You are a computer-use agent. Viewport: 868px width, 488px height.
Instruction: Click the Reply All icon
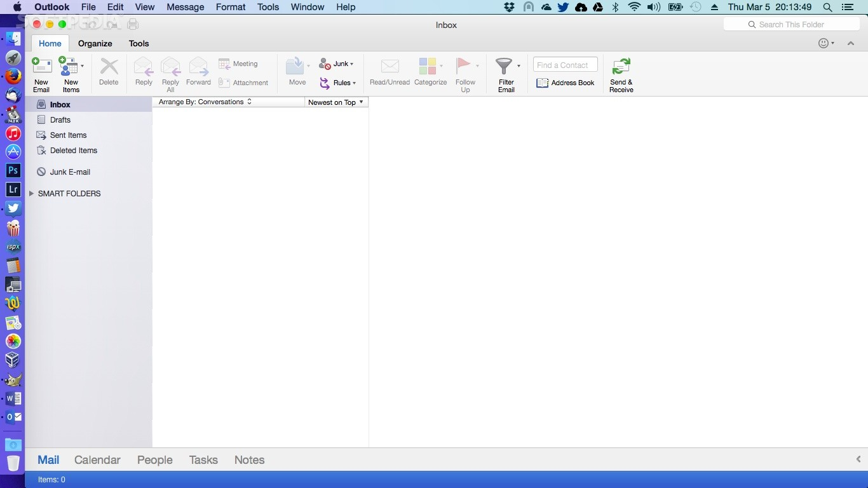point(170,66)
